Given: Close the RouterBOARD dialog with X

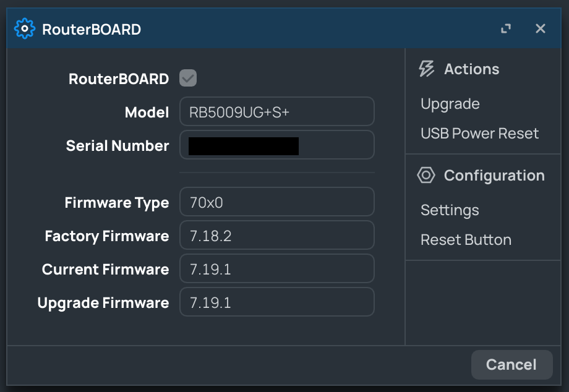Looking at the screenshot, I should pyautogui.click(x=541, y=28).
